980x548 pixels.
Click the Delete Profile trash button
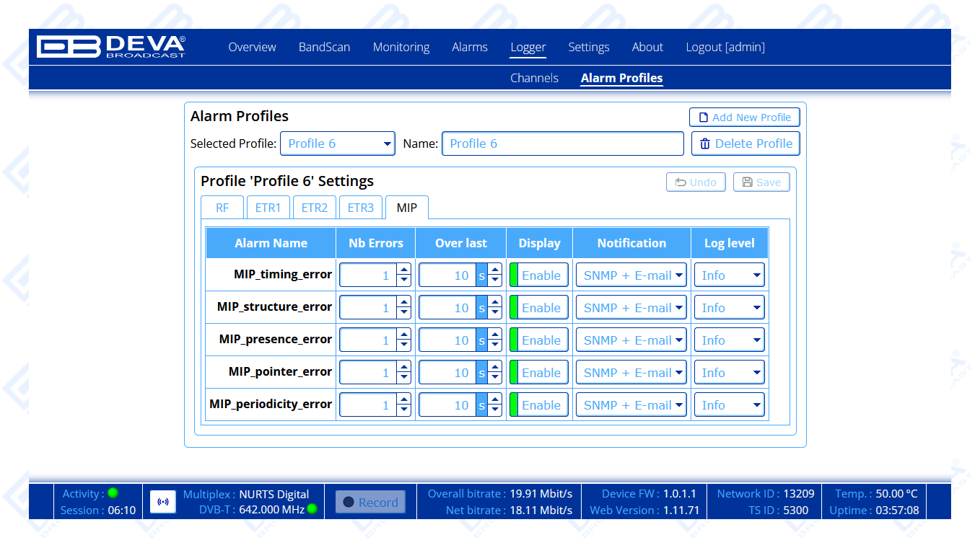tap(745, 143)
